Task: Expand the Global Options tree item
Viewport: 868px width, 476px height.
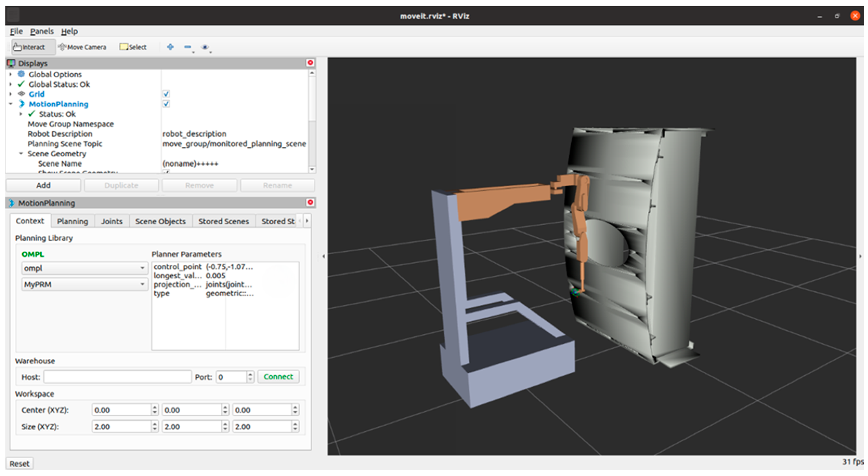Action: click(x=10, y=74)
